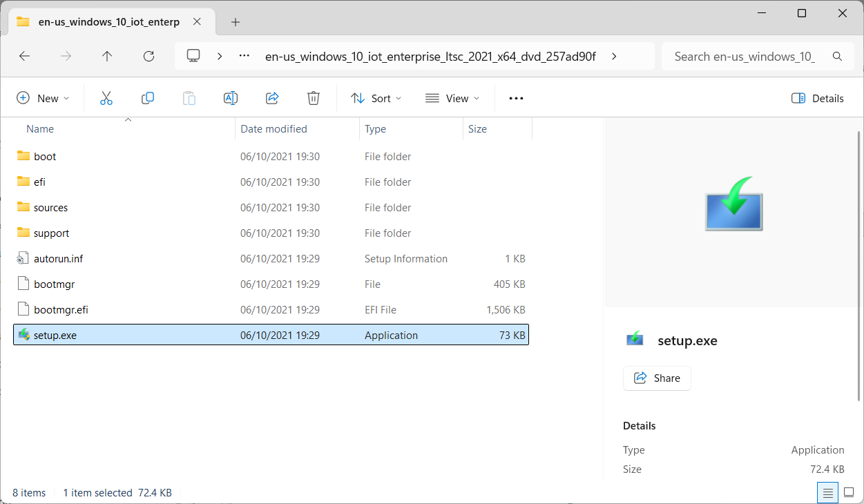
Task: Click the Share arrow icon in toolbar
Action: (x=272, y=98)
